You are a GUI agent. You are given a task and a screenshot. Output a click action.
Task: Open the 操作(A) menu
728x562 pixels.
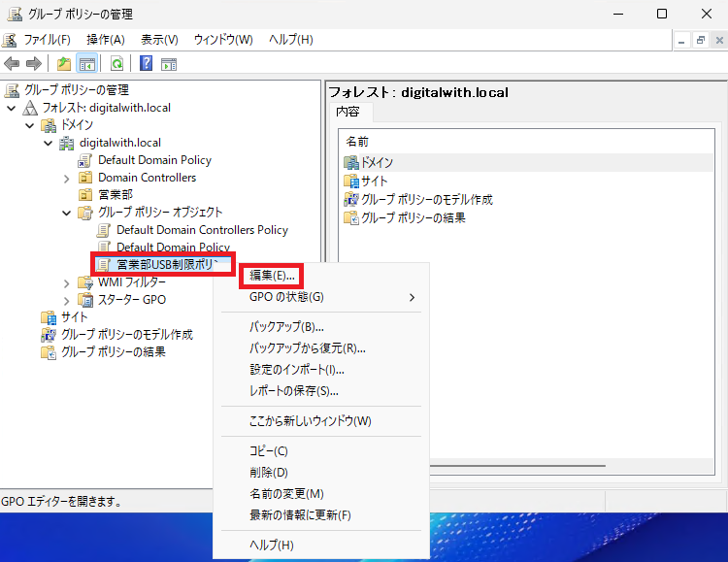tap(106, 40)
